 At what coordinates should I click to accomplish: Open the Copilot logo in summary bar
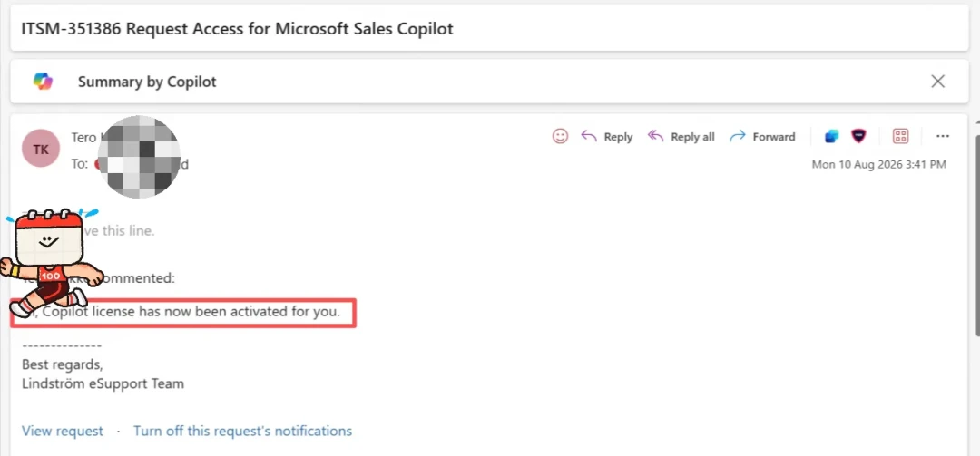coord(44,82)
